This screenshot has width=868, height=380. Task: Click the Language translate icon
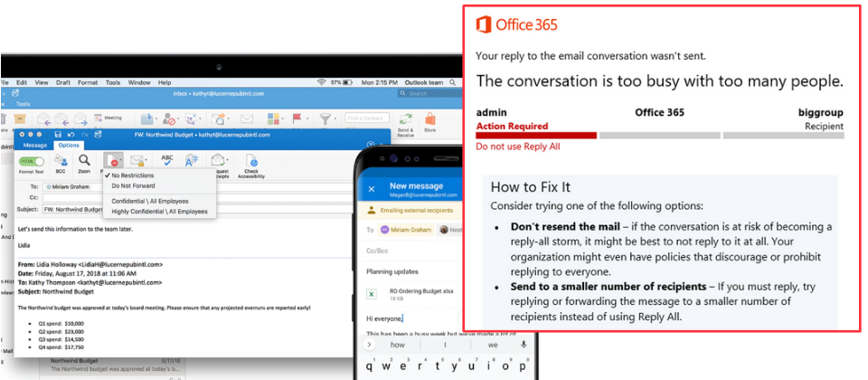pyautogui.click(x=192, y=161)
